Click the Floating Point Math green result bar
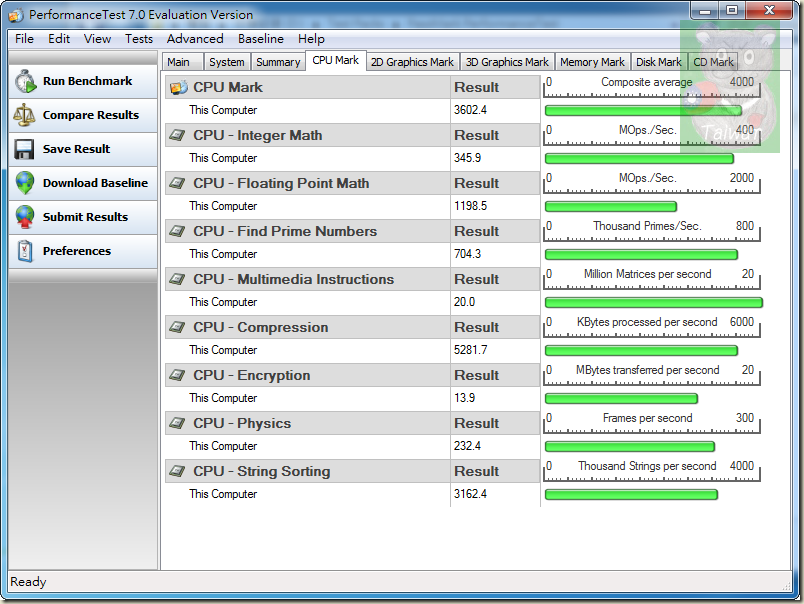The image size is (804, 604). pos(611,207)
